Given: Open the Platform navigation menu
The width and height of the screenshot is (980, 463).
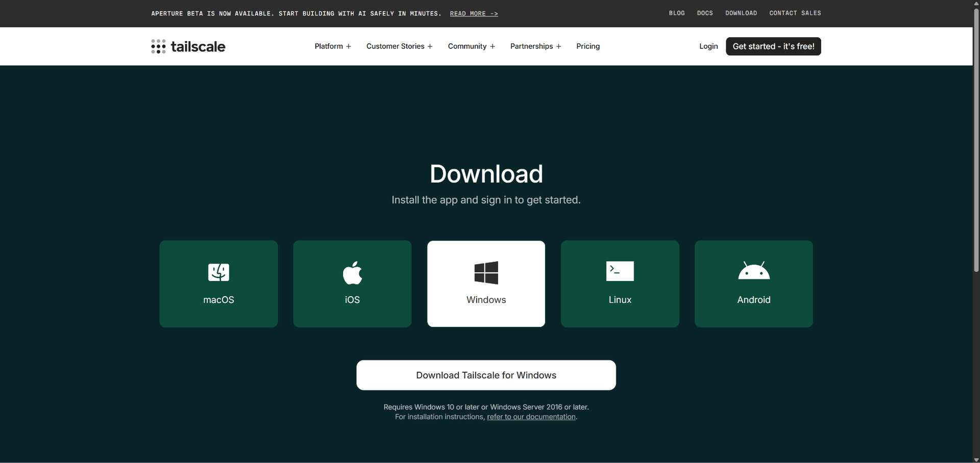Looking at the screenshot, I should click(x=333, y=46).
